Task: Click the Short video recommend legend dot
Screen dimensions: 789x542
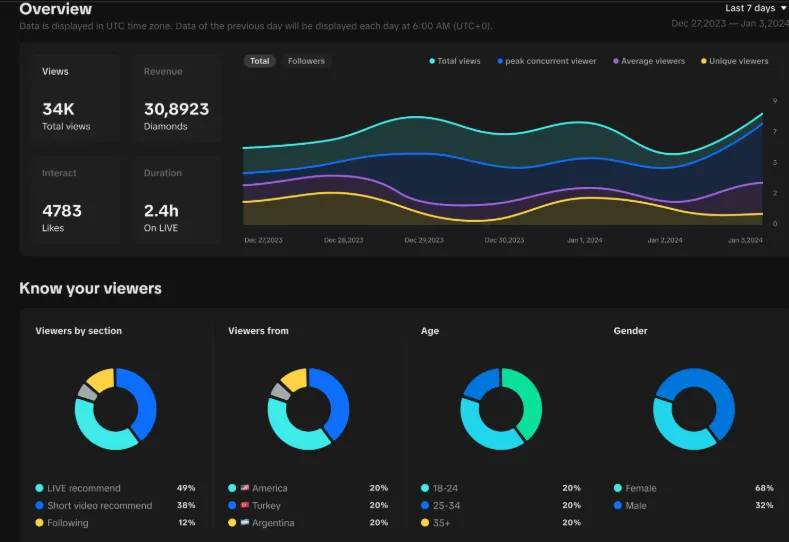Action: [39, 506]
